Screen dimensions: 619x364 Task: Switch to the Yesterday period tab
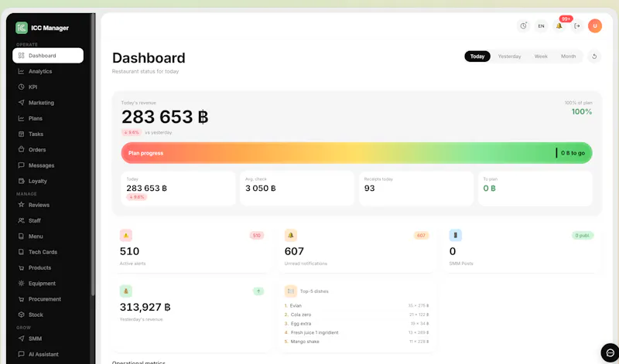[509, 56]
